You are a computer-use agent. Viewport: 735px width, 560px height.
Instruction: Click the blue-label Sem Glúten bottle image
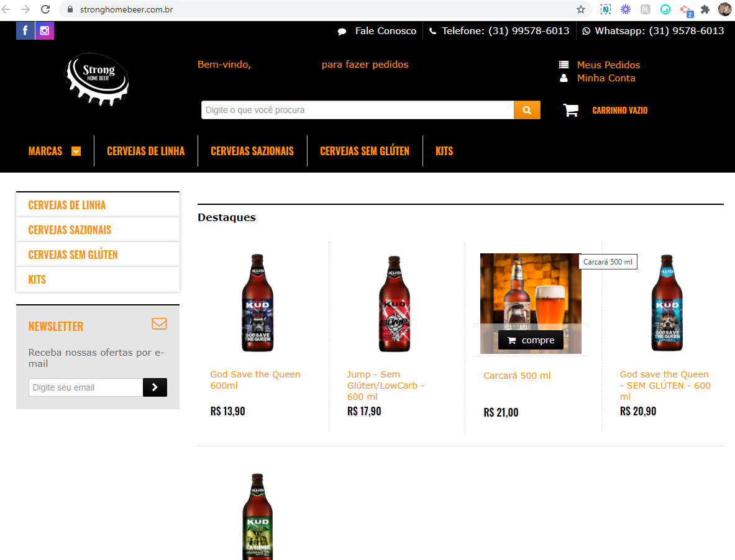coord(667,303)
